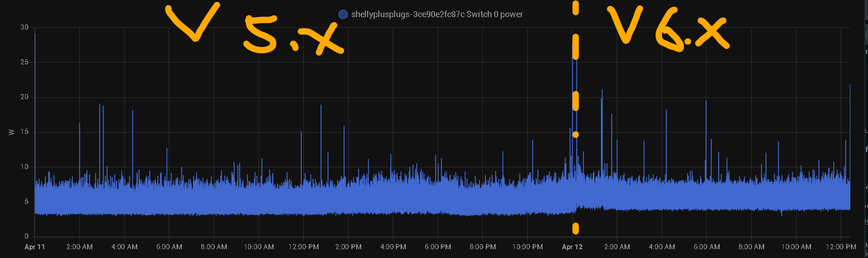Click the W unit label on y-axis
Screen dimensions: 868x258
pos(12,132)
